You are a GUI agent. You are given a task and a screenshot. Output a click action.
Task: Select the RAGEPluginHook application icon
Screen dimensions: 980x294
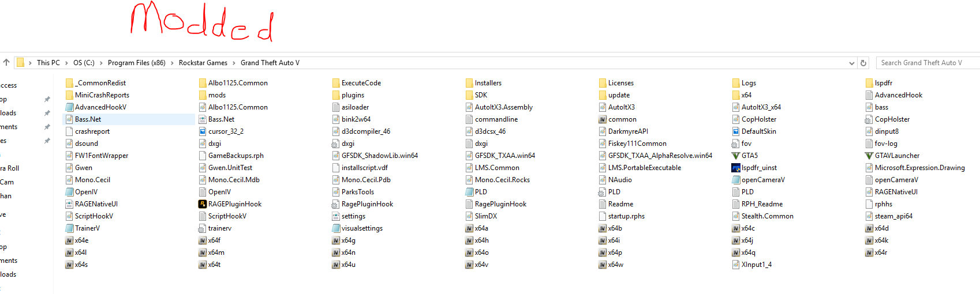pyautogui.click(x=203, y=204)
